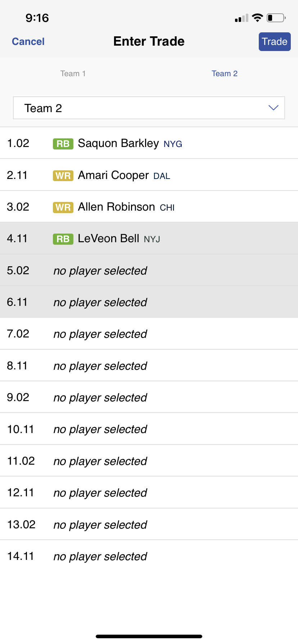Screen dimensions: 298x644
Task: Tap the cellular signal bars icon
Action: pos(241,18)
